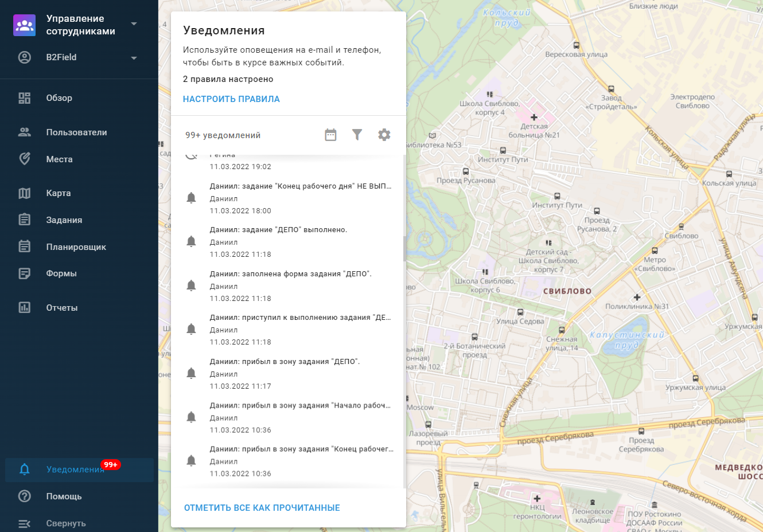Expand the Управление сотрудниками dropdown arrow
The image size is (763, 532).
(134, 24)
